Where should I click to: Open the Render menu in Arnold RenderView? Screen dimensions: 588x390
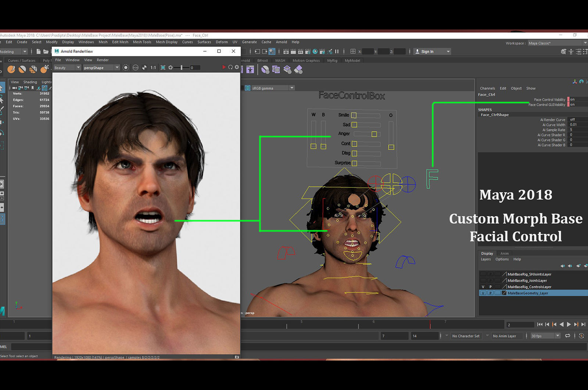[103, 60]
